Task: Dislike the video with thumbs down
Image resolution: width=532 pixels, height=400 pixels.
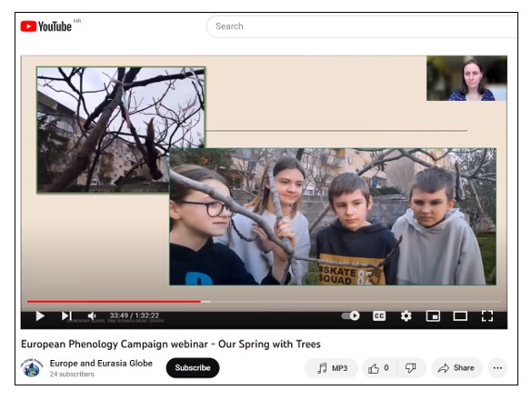Action: (x=411, y=368)
